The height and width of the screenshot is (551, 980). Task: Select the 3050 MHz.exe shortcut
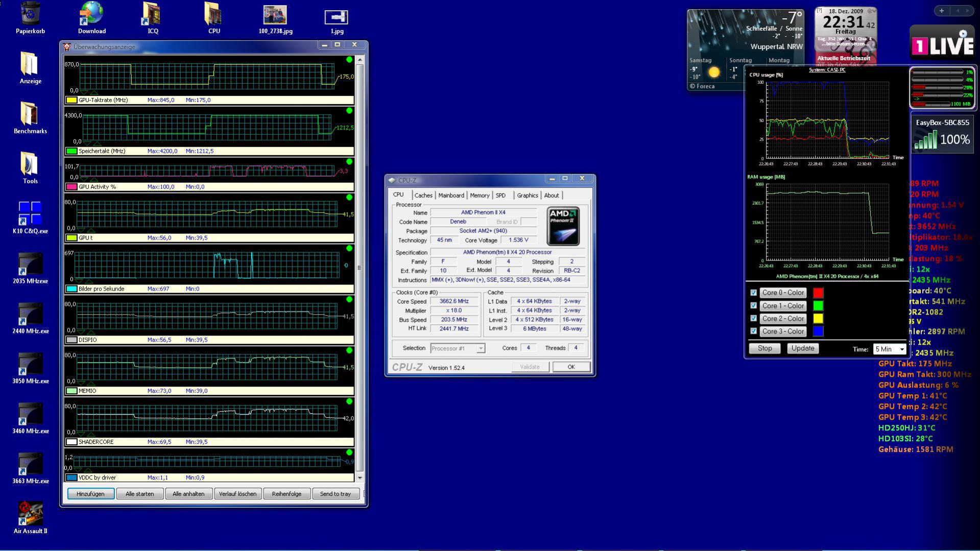[x=31, y=368]
